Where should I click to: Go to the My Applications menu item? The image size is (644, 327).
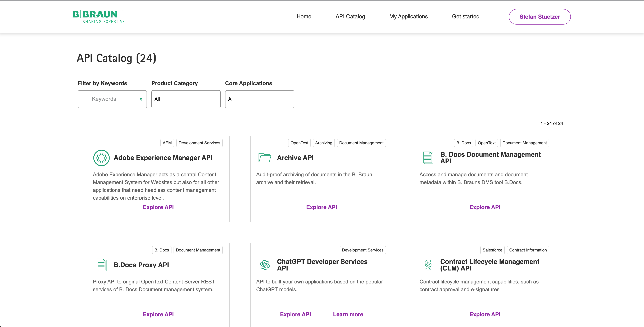click(x=408, y=16)
